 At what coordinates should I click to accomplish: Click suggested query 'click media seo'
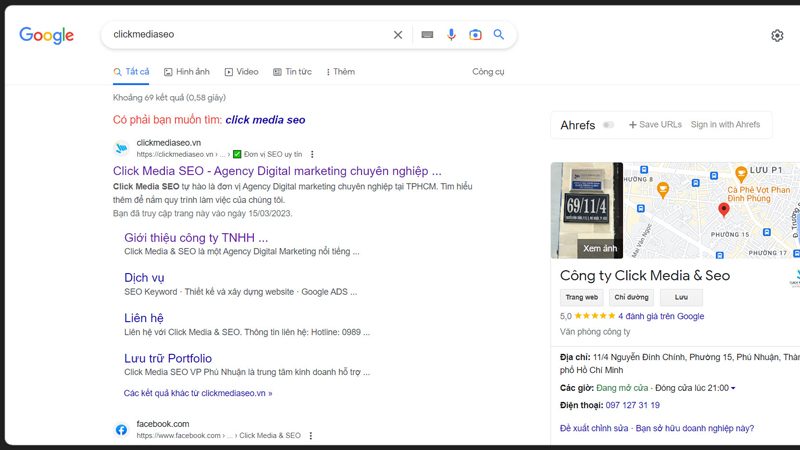click(265, 120)
